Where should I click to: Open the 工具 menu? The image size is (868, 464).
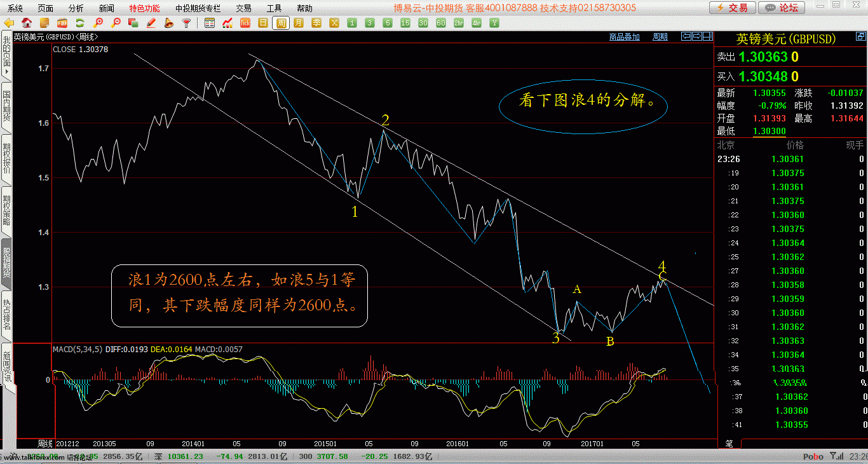click(274, 8)
